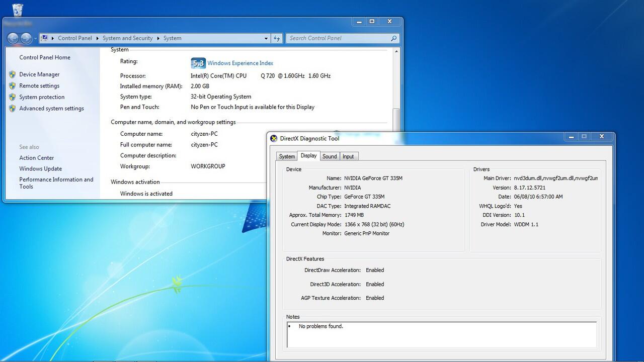644x362 pixels.
Task: Click the DirectX Diagnostic Tool title bar icon
Action: (274, 139)
